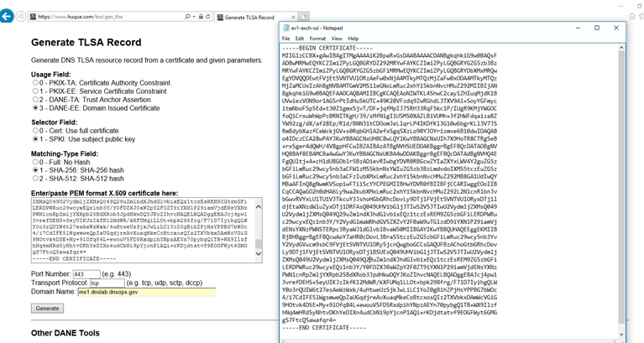The height and width of the screenshot is (343, 644).
Task: Select selector 0 - Cert full certificate
Action: [36, 132]
